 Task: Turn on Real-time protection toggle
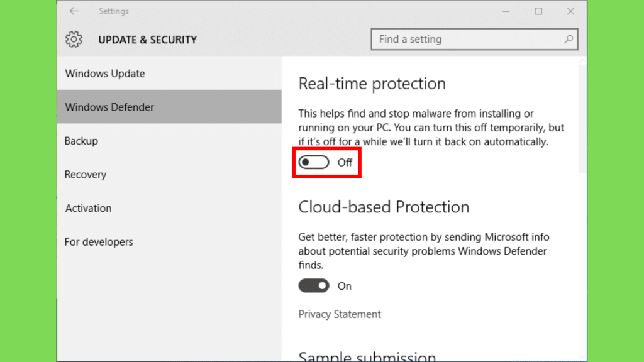point(314,163)
